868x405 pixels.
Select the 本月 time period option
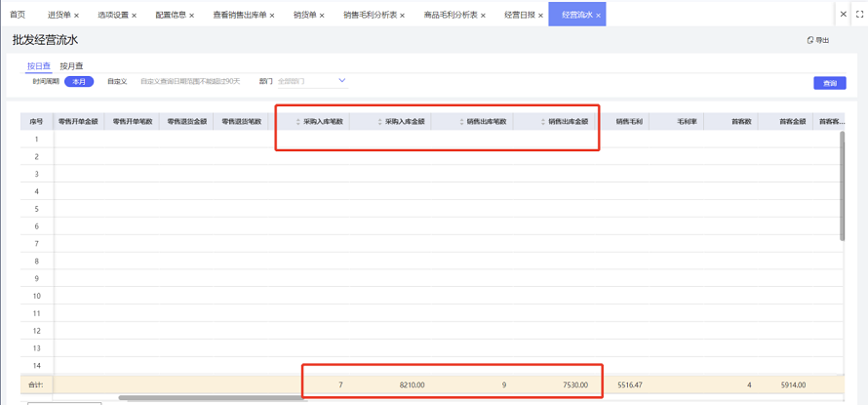79,81
